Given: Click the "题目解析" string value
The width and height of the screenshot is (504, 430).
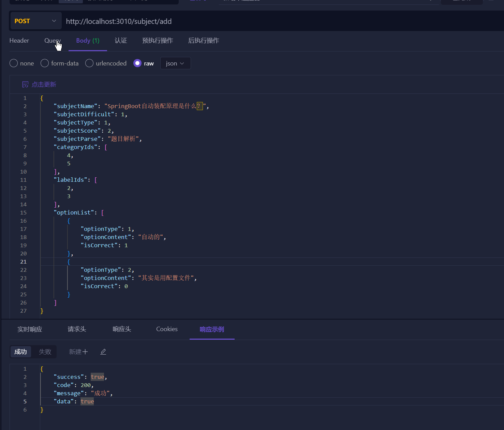Looking at the screenshot, I should [x=123, y=139].
